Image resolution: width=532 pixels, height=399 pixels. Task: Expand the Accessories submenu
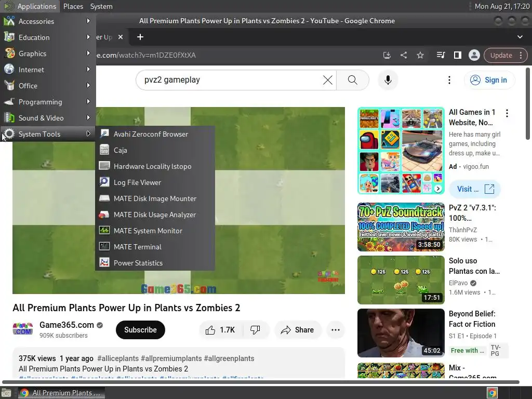(x=47, y=21)
